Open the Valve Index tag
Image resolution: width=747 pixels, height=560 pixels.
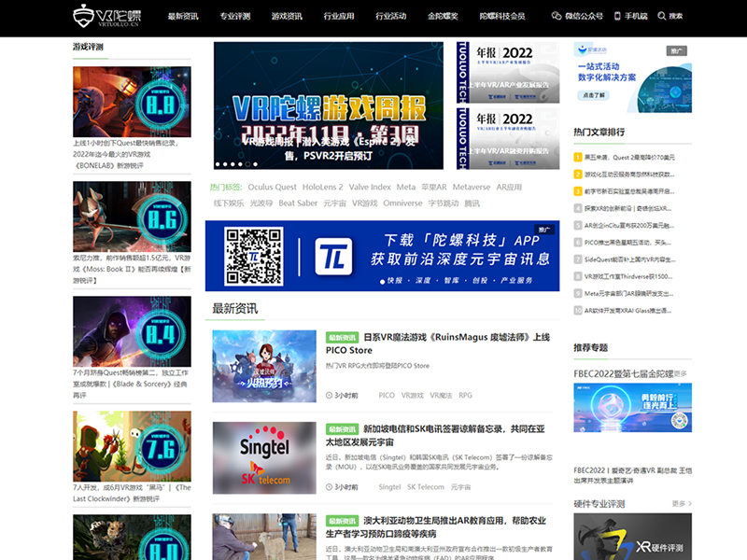370,188
